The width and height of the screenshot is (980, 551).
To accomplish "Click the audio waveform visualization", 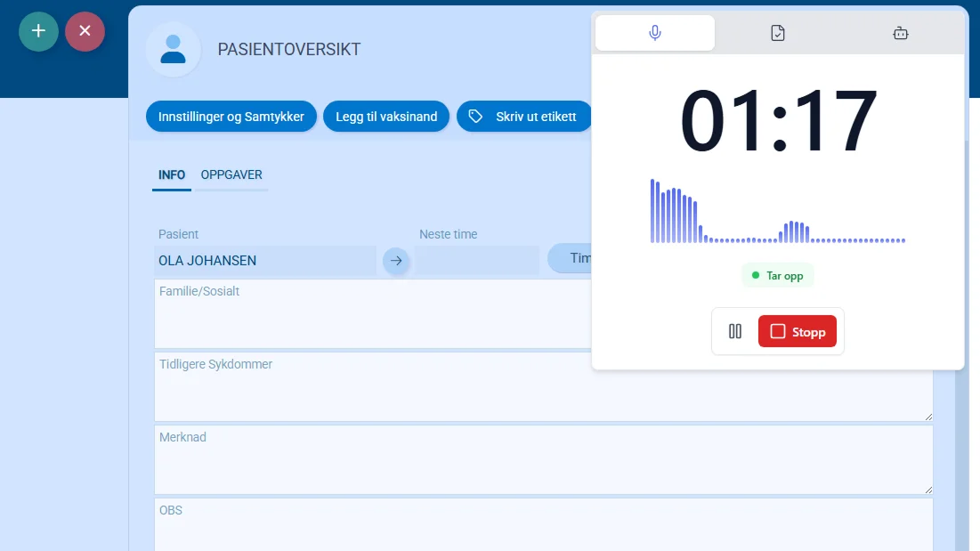I will pyautogui.click(x=777, y=214).
